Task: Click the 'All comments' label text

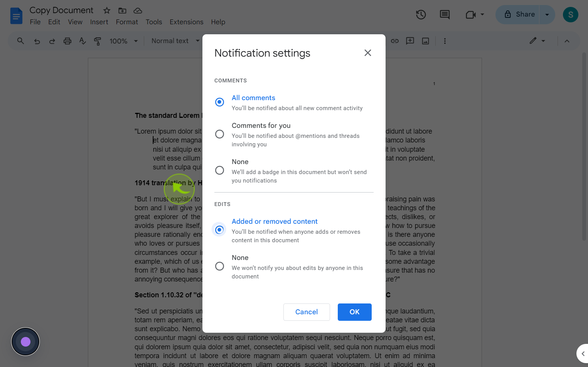Action: tap(253, 98)
